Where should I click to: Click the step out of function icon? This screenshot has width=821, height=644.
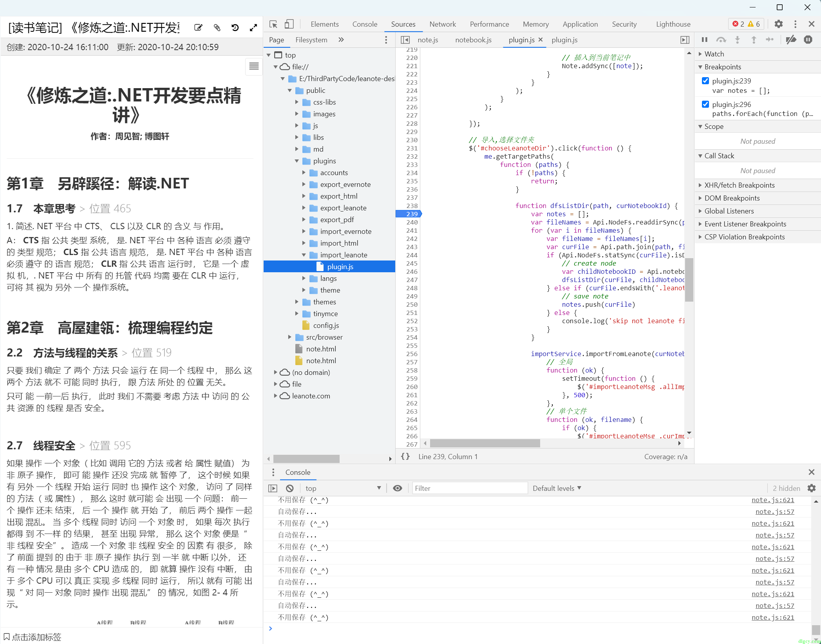pos(754,40)
